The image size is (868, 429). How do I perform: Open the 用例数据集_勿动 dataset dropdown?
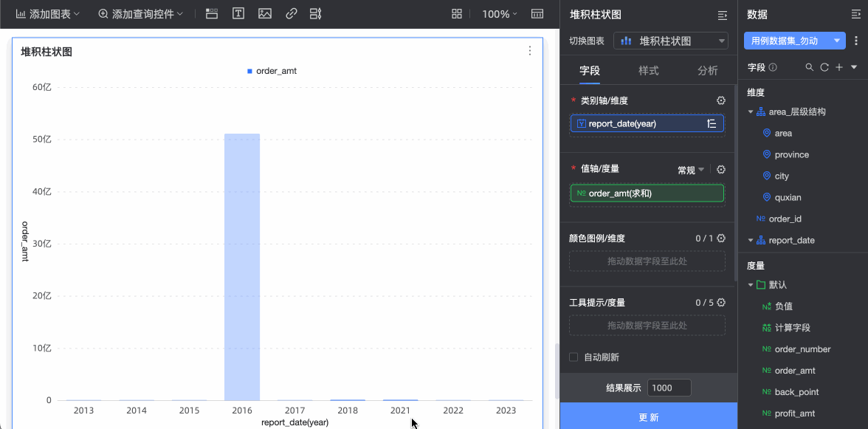[795, 41]
